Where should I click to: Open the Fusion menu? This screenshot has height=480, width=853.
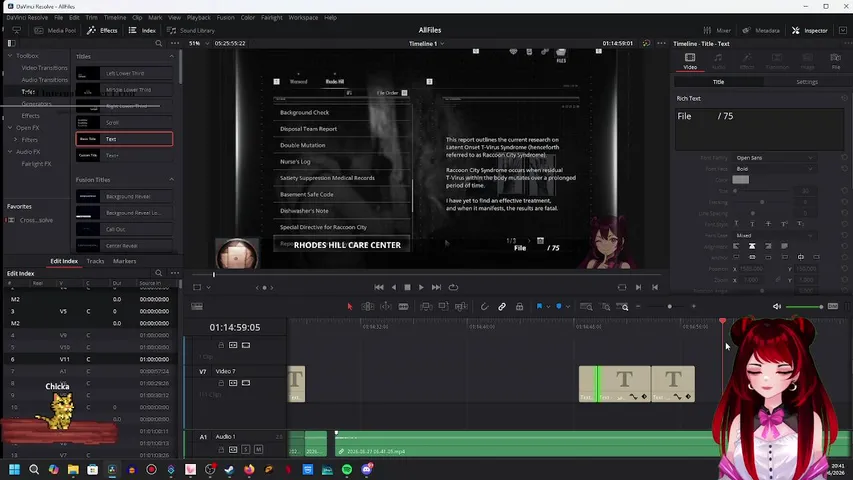[x=225, y=17]
